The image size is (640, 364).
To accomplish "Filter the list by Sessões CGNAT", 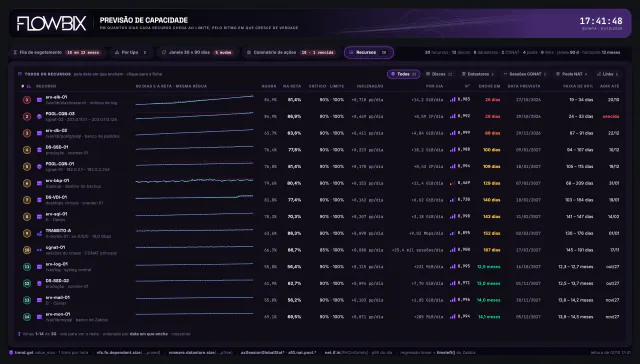I will (x=525, y=74).
